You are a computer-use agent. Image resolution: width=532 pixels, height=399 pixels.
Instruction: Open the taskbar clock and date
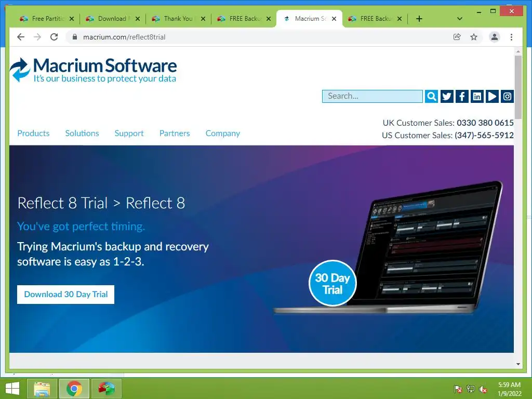coord(509,389)
